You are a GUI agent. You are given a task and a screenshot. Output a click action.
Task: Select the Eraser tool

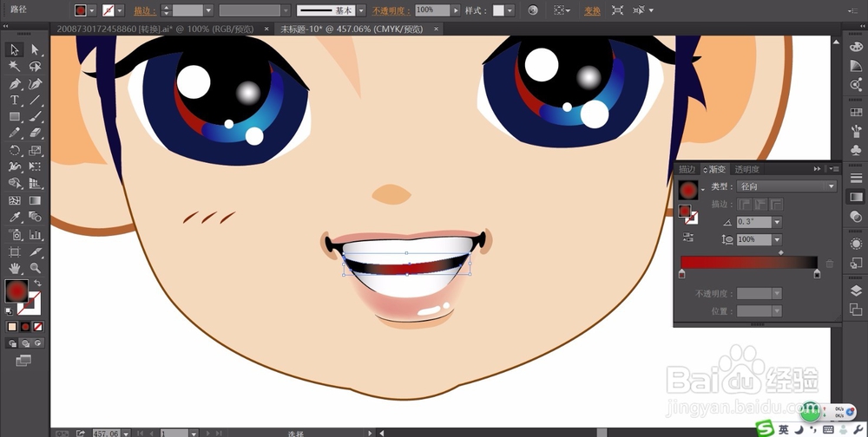pos(35,134)
